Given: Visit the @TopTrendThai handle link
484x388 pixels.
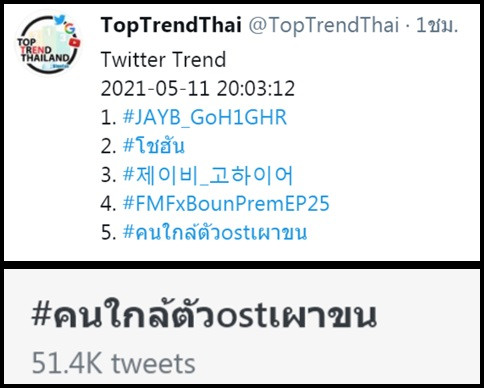Looking at the screenshot, I should 324,25.
